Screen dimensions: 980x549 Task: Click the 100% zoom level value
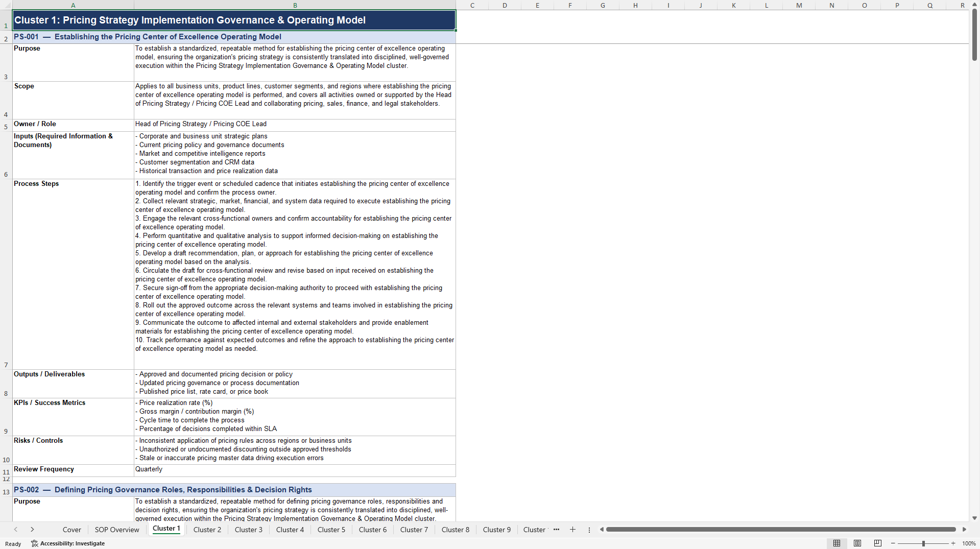click(x=969, y=543)
